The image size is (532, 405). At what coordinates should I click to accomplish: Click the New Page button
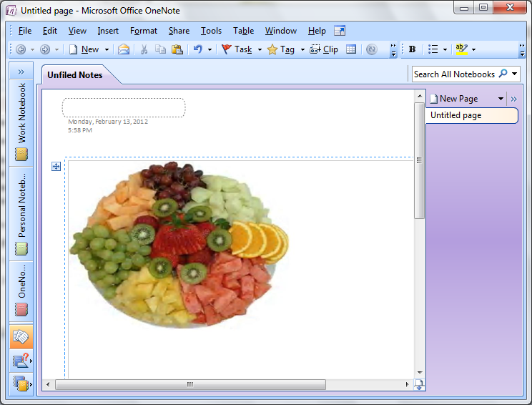[454, 99]
